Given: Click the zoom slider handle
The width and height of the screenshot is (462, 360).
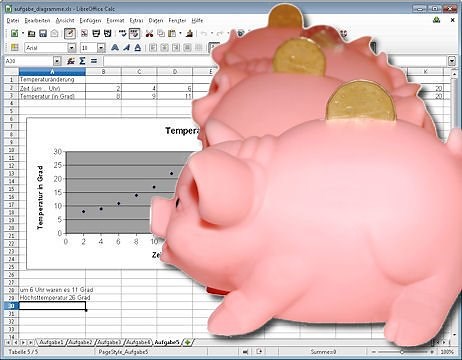Looking at the screenshot, I should [402, 352].
